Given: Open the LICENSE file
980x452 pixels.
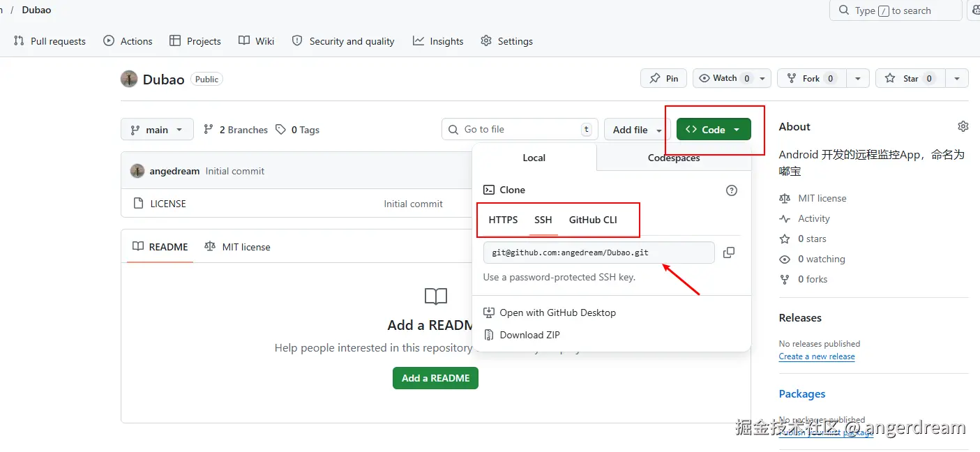Looking at the screenshot, I should [x=168, y=204].
